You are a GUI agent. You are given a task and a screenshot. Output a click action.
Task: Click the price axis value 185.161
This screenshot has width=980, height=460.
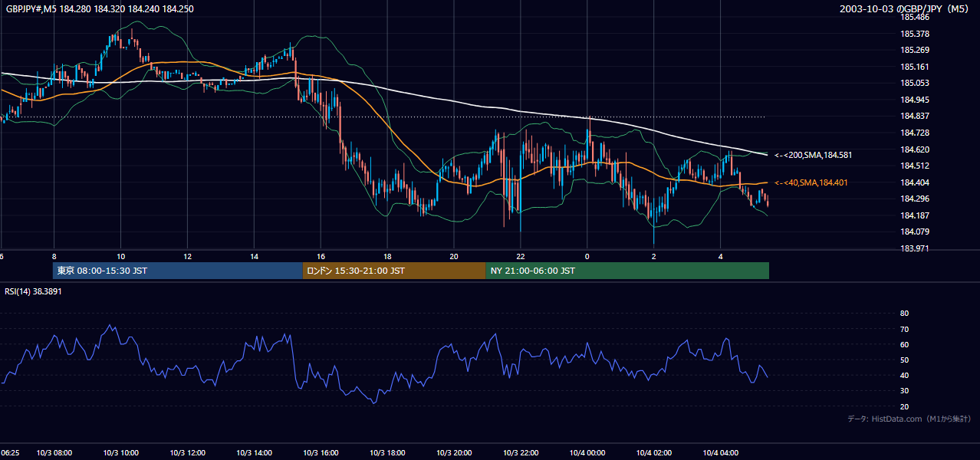click(x=915, y=67)
